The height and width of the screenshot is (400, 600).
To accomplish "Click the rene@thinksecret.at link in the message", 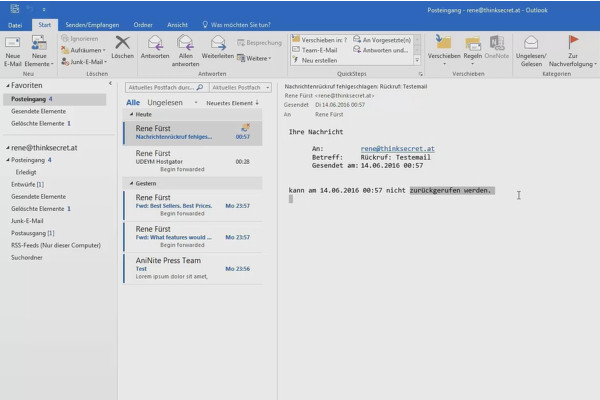I will [398, 149].
